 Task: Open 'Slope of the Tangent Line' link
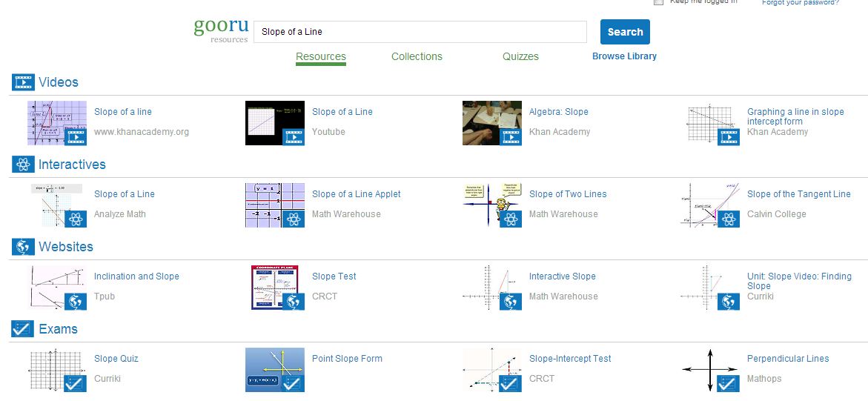coord(799,194)
